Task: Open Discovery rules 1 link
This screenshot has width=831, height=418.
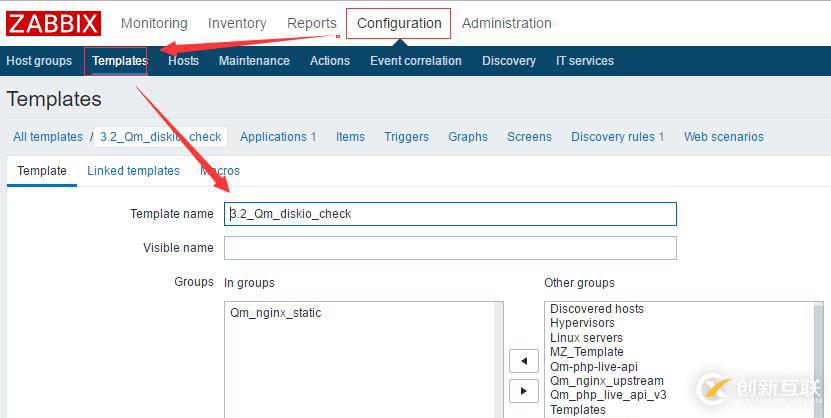Action: coord(617,137)
